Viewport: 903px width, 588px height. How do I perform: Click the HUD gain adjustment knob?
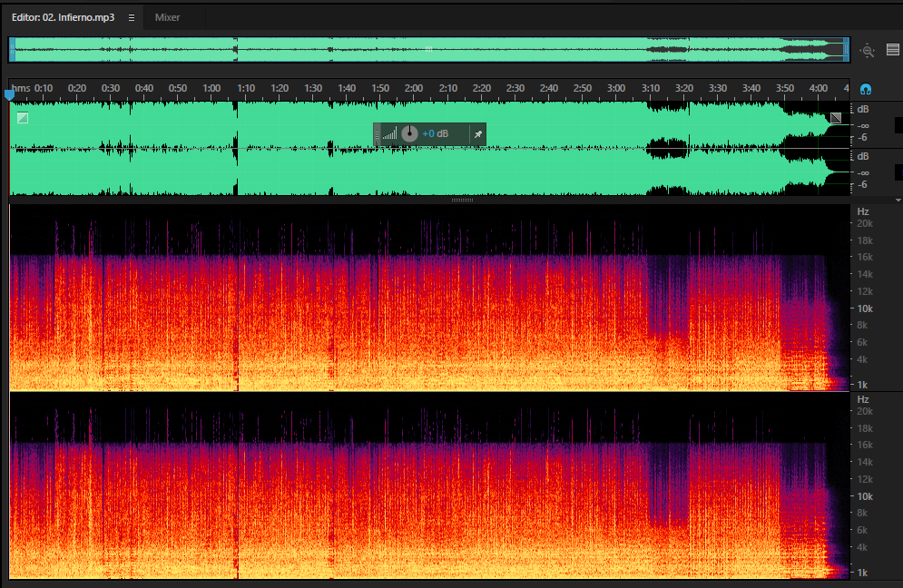pos(409,133)
